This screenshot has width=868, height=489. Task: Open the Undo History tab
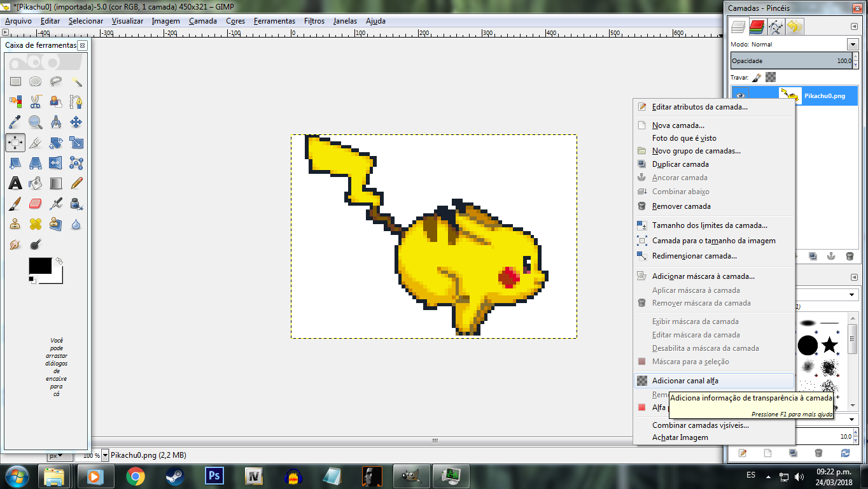click(x=795, y=27)
